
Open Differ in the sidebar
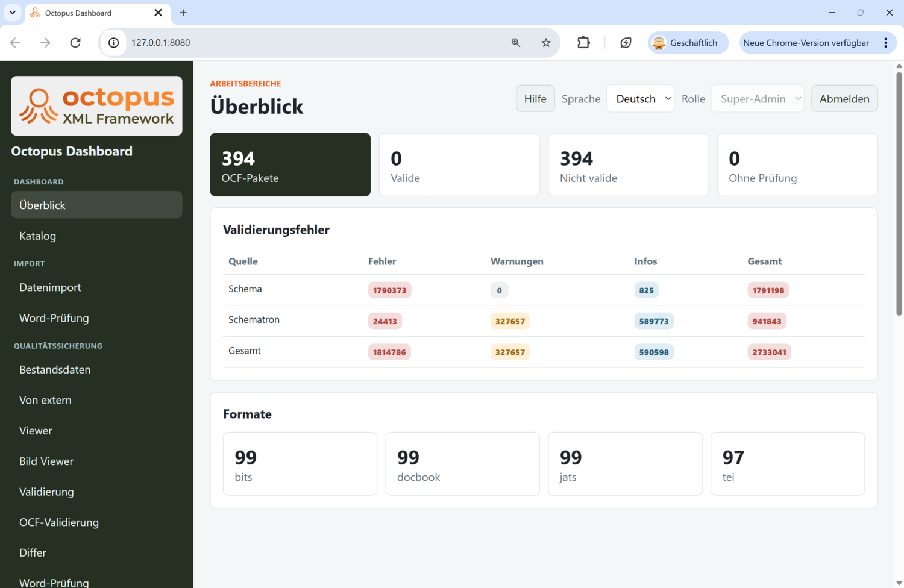pyautogui.click(x=96, y=552)
